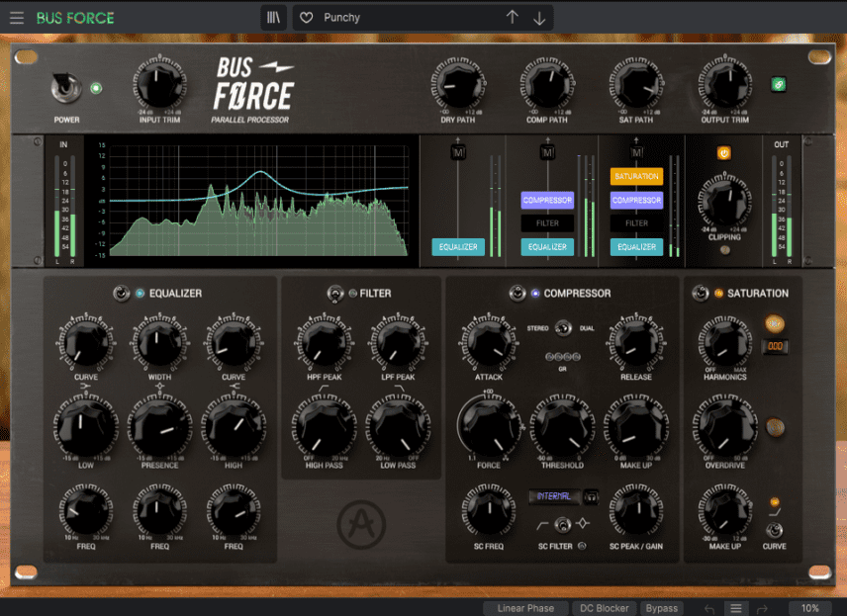Click the Input Trim knob
This screenshot has height=616, width=847.
click(x=159, y=84)
